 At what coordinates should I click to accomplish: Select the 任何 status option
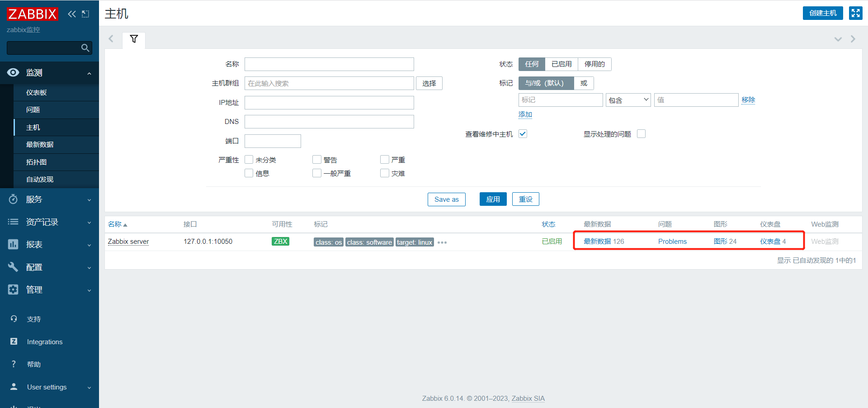(532, 64)
